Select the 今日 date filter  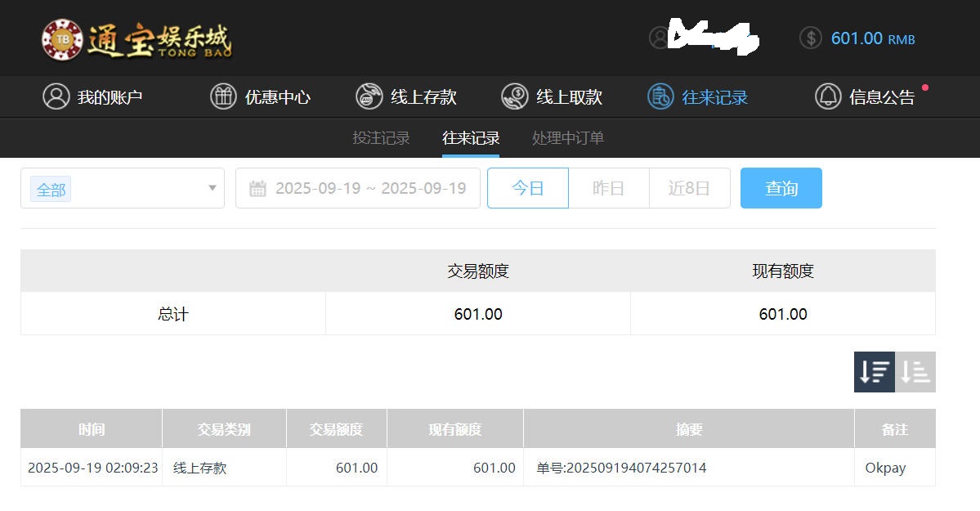click(528, 188)
